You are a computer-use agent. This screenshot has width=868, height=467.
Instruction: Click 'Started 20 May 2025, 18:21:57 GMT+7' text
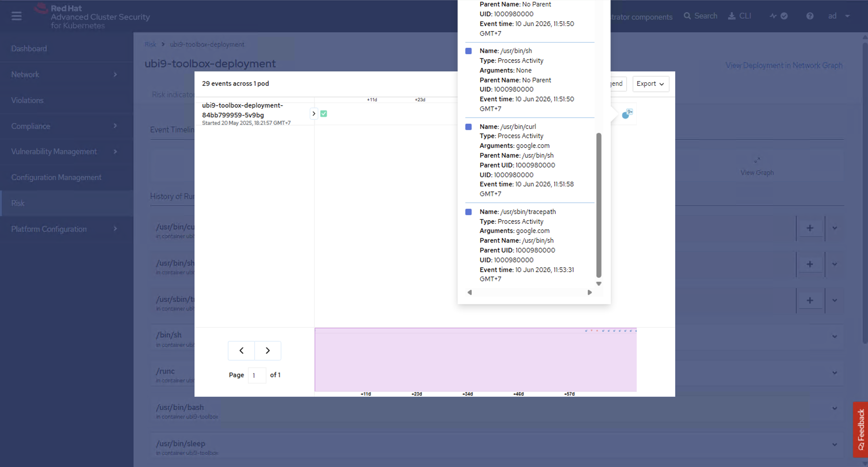[246, 123]
